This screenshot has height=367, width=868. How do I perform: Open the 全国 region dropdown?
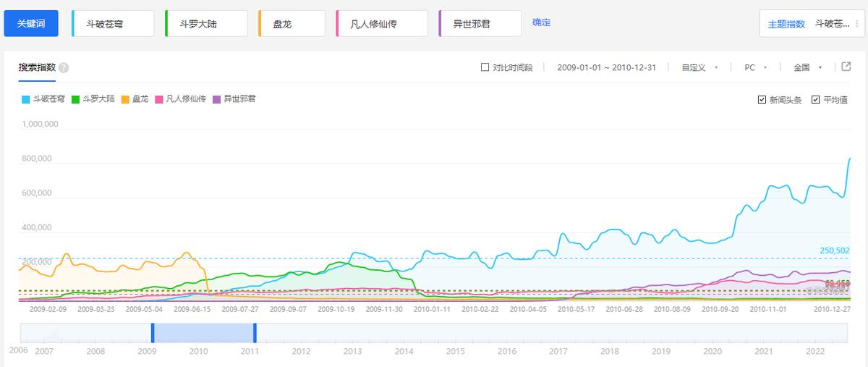tap(808, 67)
